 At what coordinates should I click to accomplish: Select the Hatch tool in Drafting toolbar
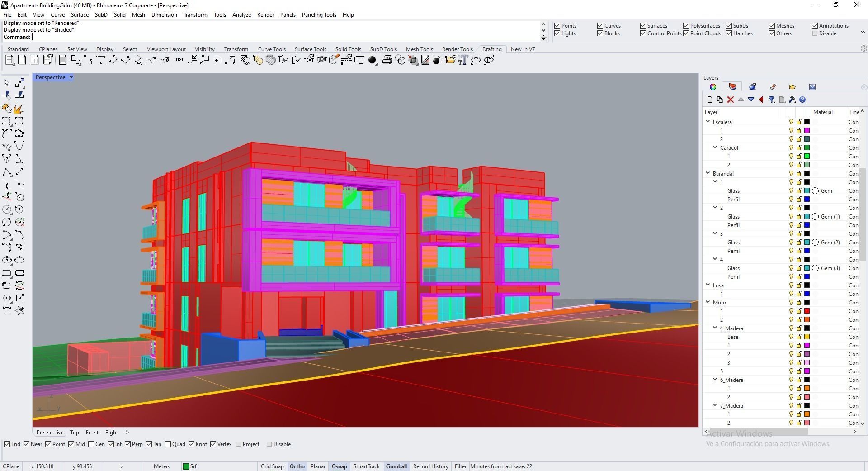pos(245,60)
